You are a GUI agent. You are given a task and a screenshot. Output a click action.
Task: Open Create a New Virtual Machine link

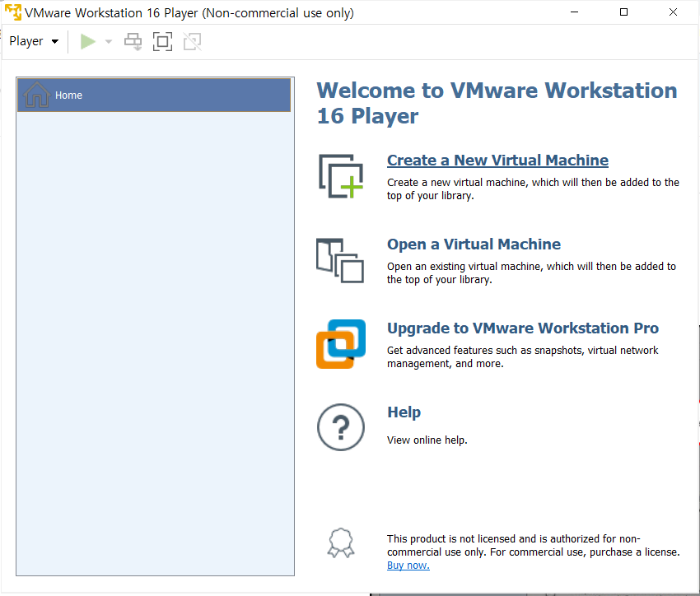coord(497,161)
